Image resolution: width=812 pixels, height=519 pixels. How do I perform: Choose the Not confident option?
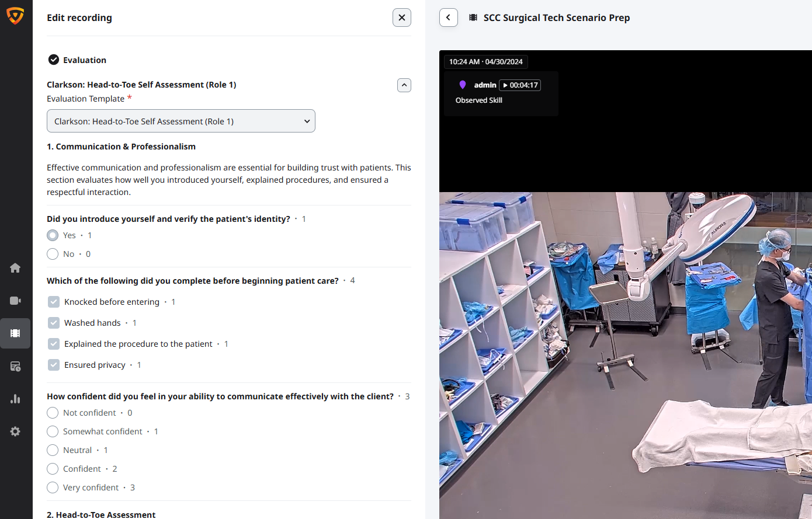point(53,413)
